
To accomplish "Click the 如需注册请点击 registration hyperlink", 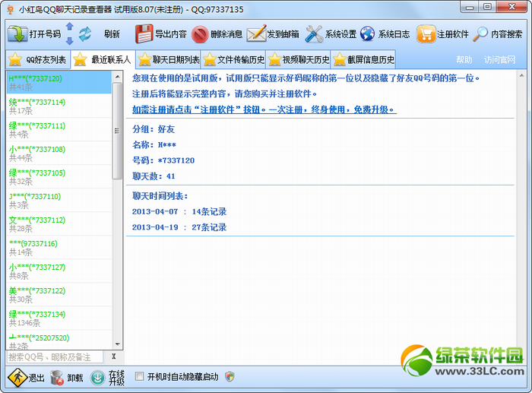I will (264, 109).
